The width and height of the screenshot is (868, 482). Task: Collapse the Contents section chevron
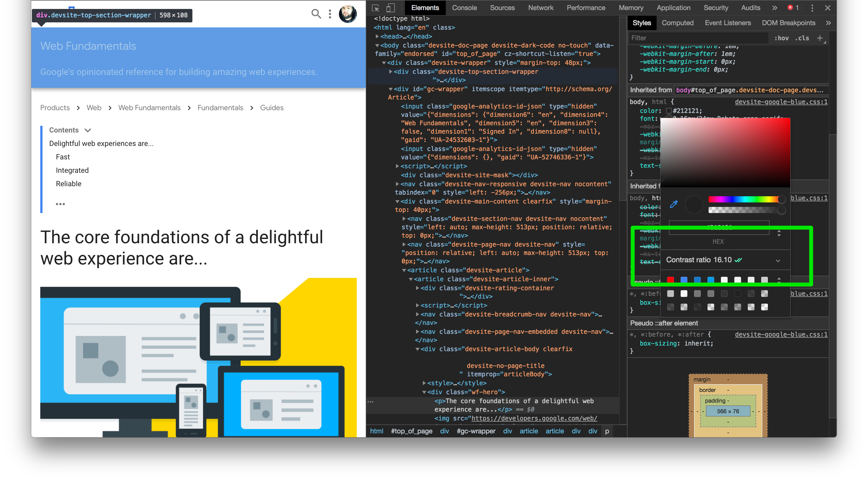tap(88, 130)
